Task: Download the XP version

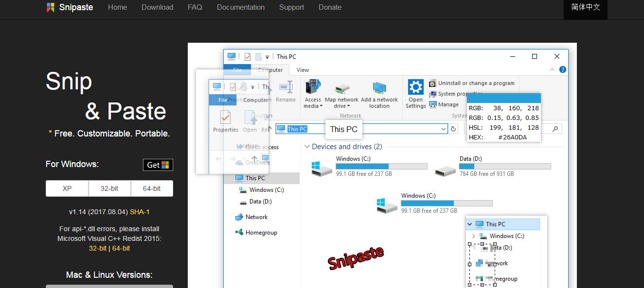Action: [67, 188]
